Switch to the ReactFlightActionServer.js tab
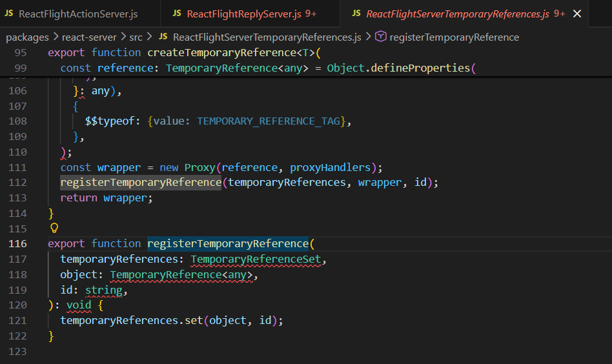The image size is (612, 364). coord(78,14)
